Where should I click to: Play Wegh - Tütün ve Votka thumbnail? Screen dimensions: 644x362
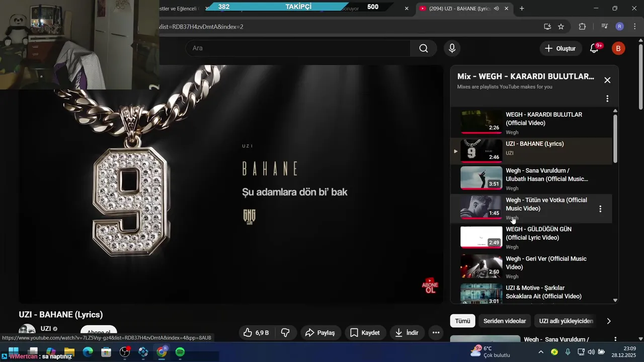[x=481, y=207]
